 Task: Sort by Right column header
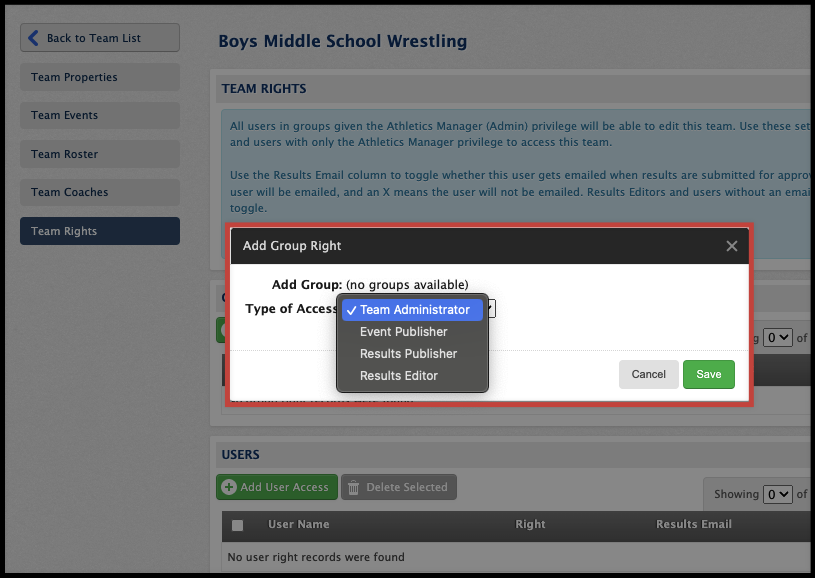point(530,524)
